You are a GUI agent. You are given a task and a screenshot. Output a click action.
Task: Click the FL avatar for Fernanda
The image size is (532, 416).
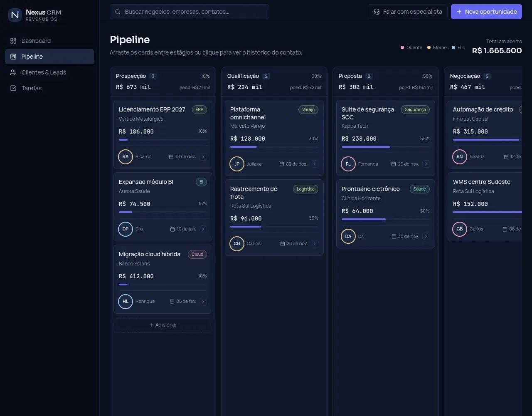(348, 164)
